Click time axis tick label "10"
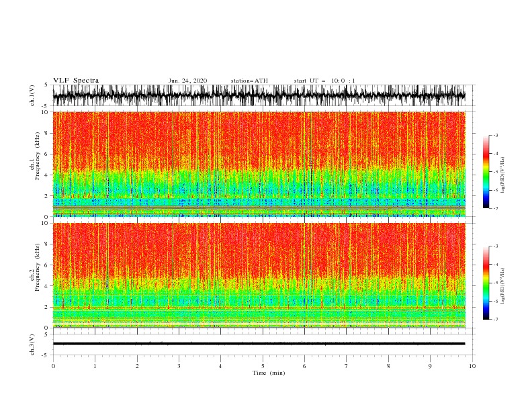The width and height of the screenshot is (532, 411). [472, 366]
